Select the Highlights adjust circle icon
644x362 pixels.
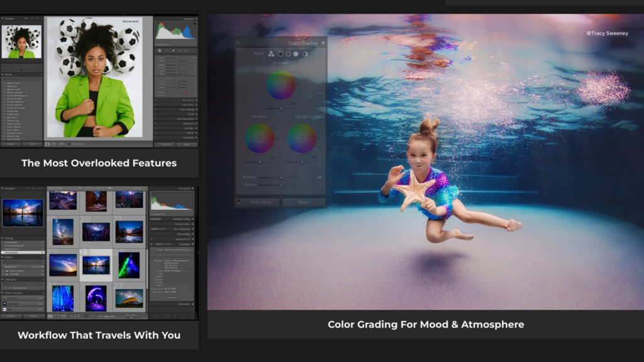pos(296,54)
